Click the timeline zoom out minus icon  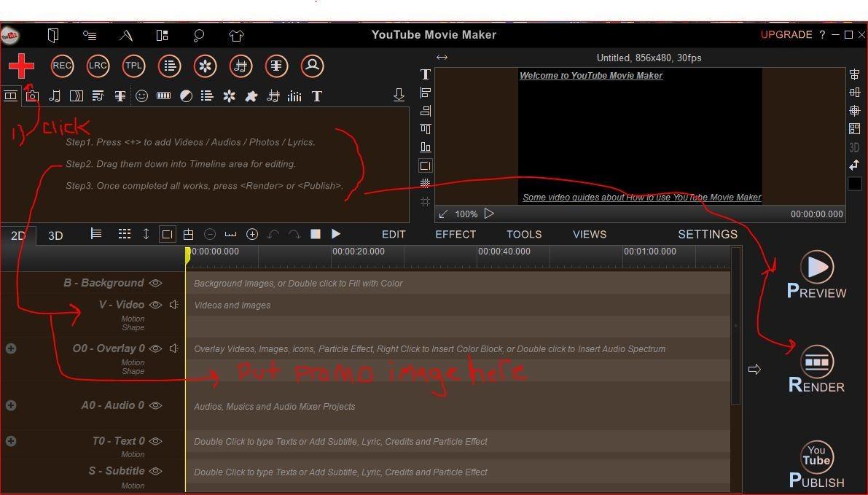pos(210,234)
